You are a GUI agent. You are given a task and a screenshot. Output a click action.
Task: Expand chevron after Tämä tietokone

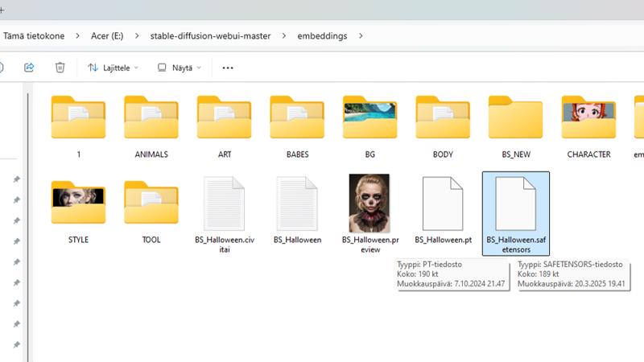pos(77,35)
